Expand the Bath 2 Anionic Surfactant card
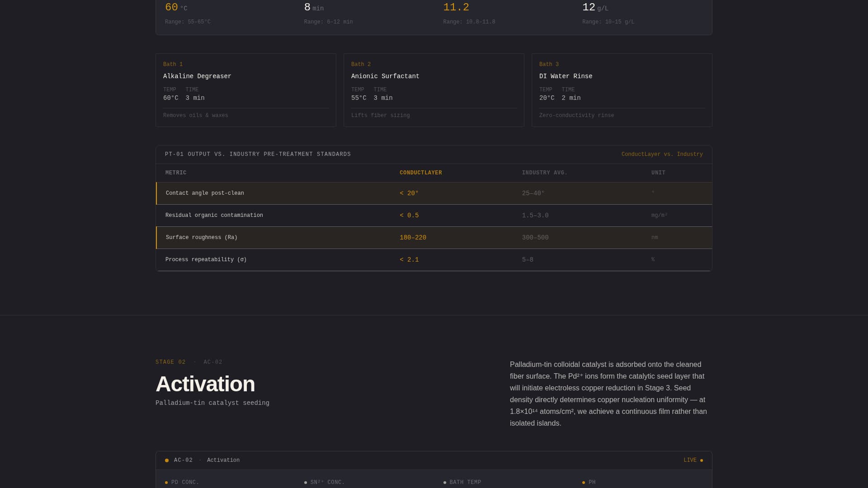 point(434,90)
